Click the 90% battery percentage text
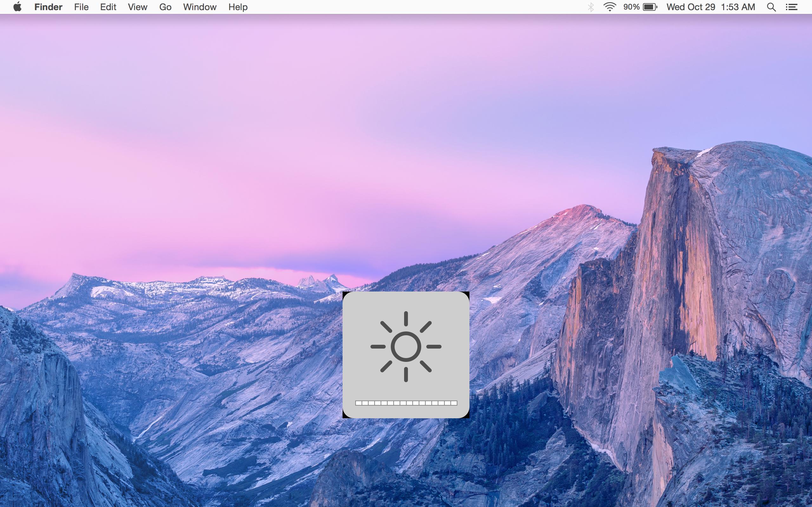This screenshot has height=507, width=812. tap(631, 7)
